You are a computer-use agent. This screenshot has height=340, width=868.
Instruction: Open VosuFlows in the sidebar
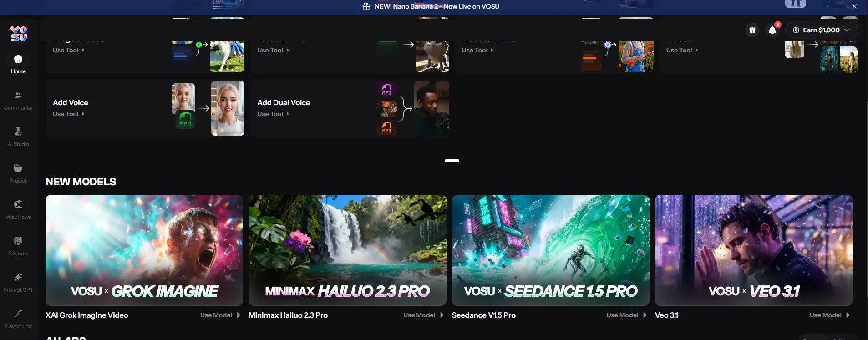(18, 210)
